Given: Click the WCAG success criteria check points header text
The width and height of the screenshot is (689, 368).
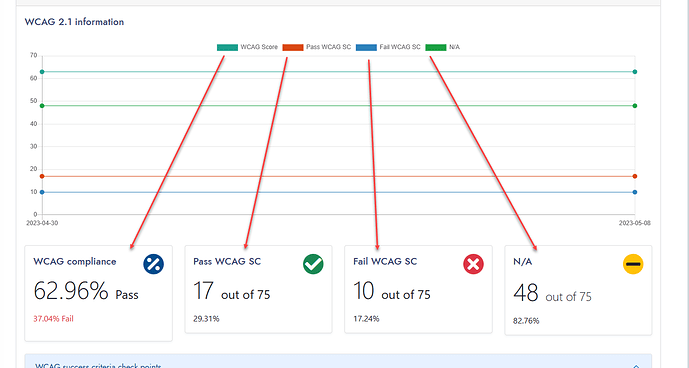Looking at the screenshot, I should click(98, 365).
